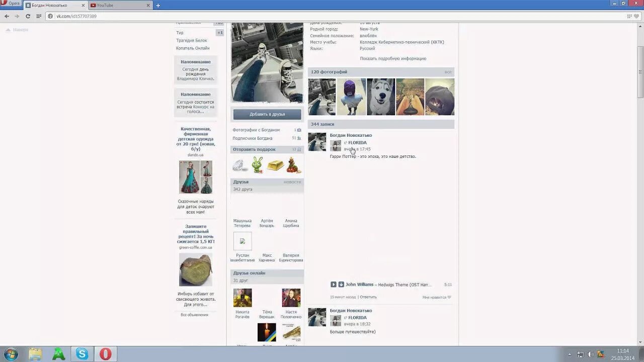Image resolution: width=644 pixels, height=362 pixels.
Task: Switch to the Богдан Новохатько tab
Action: click(x=55, y=6)
